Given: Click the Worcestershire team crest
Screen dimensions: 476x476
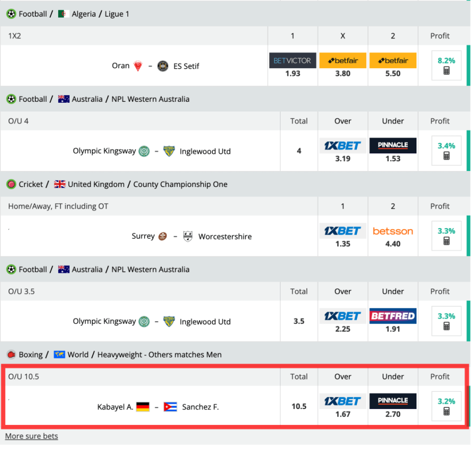Looking at the screenshot, I should pyautogui.click(x=188, y=236).
